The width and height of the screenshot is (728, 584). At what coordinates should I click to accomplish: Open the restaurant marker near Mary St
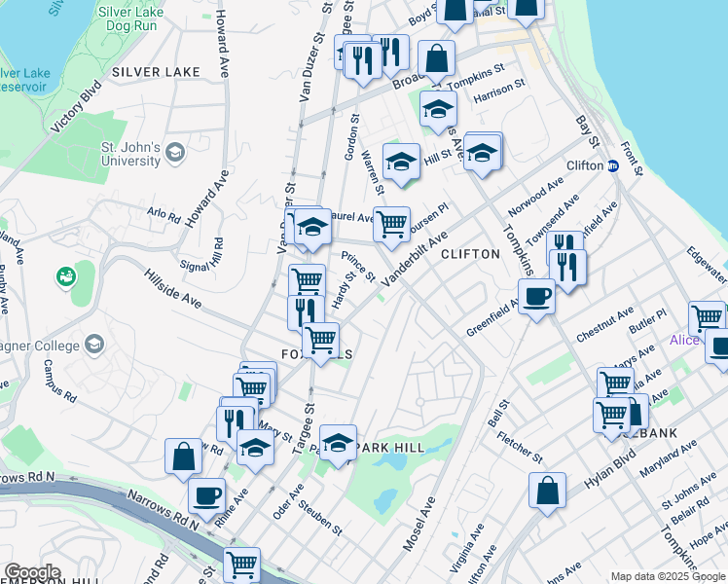236,424
